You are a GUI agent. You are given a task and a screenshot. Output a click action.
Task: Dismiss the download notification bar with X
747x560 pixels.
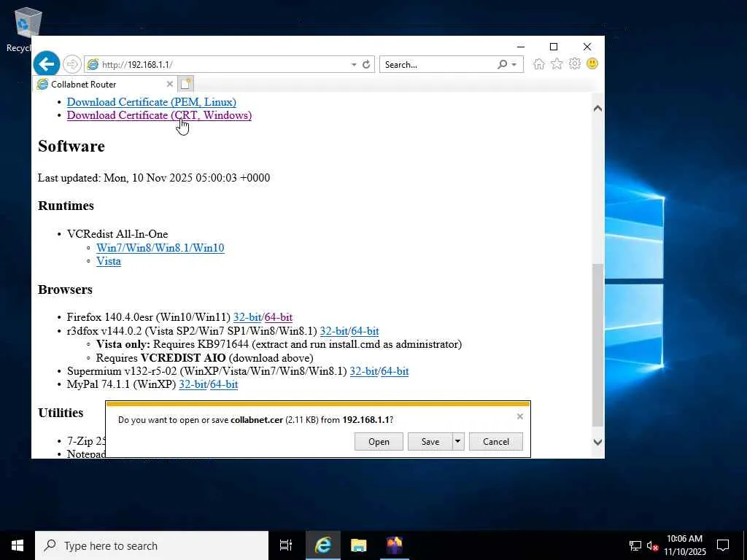point(519,416)
